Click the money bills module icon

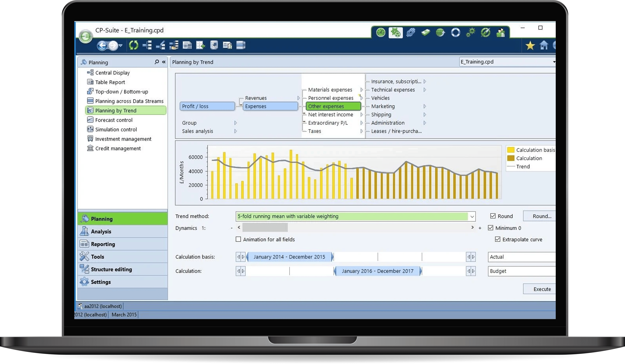point(426,32)
